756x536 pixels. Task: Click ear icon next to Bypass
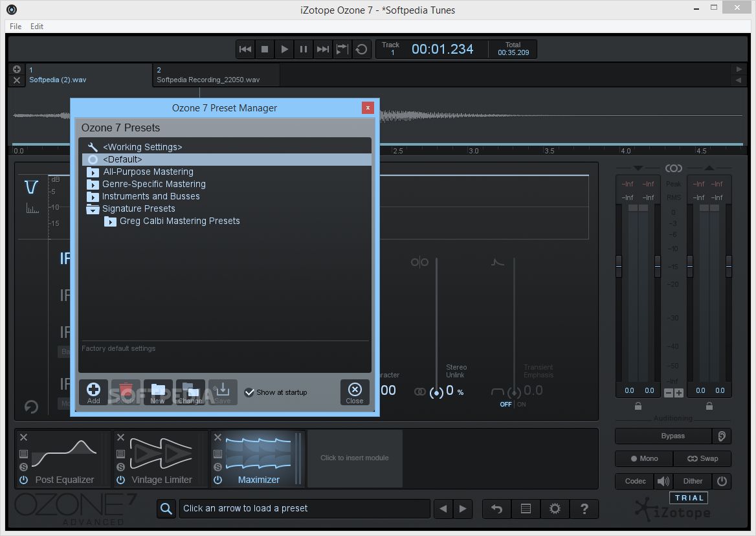click(722, 436)
